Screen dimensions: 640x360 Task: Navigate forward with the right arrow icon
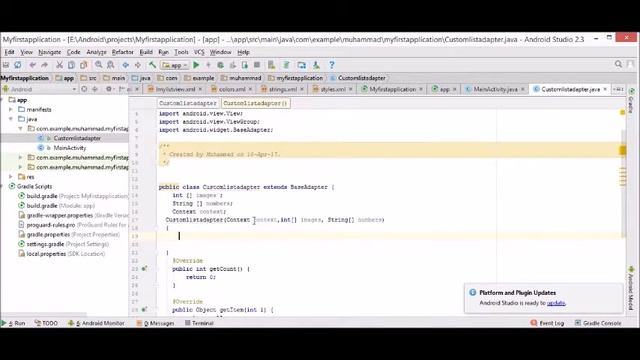click(138, 65)
